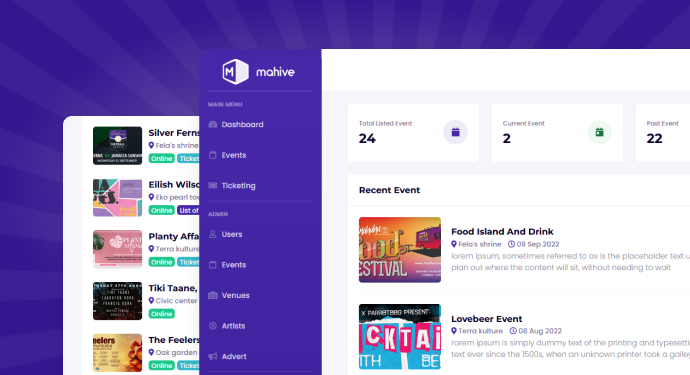Click Lovebeer Event title

486,319
